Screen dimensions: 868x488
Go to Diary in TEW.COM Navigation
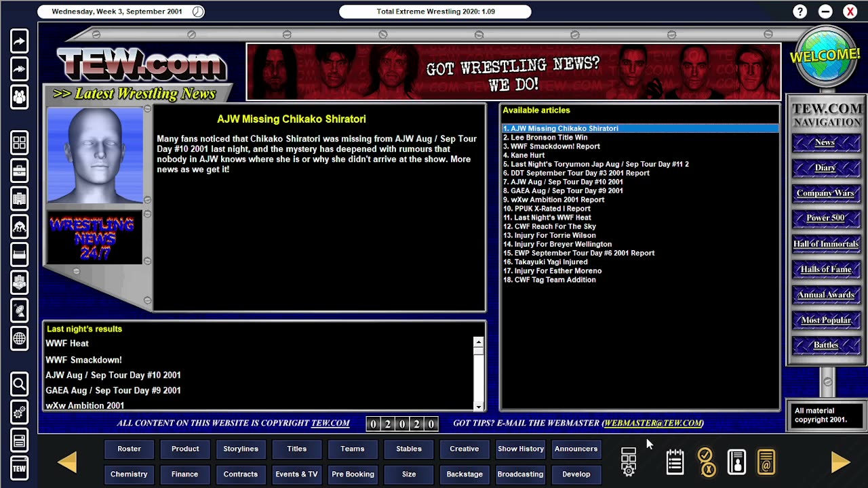825,167
